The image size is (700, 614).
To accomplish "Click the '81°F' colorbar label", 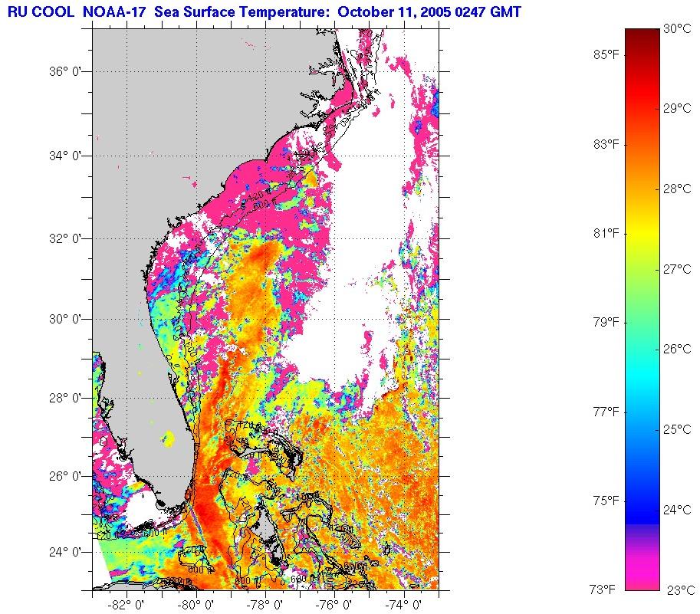I will (606, 233).
